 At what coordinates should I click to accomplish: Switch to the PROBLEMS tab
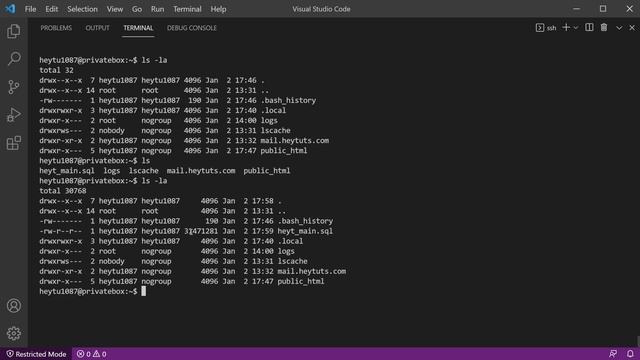click(56, 28)
